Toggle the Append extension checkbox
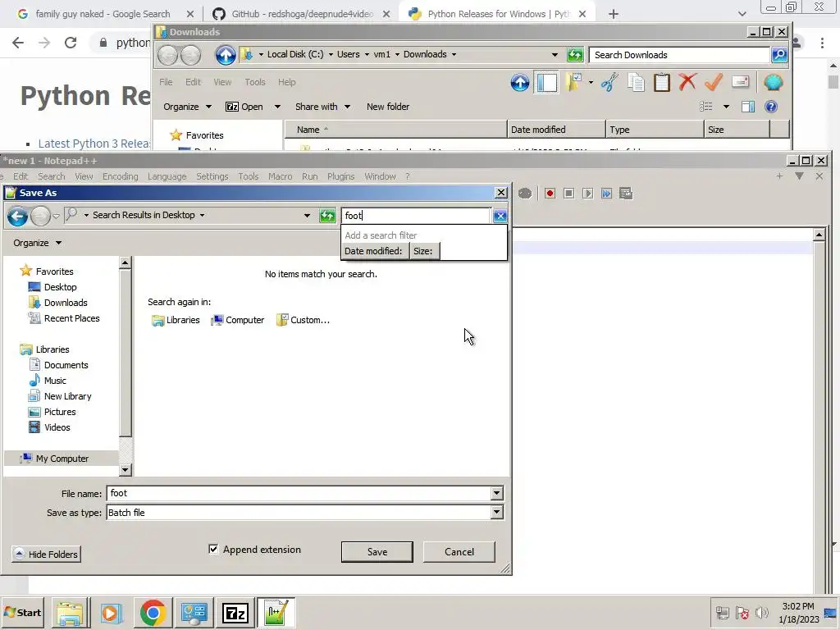Viewport: 840px width, 630px height. click(x=213, y=549)
